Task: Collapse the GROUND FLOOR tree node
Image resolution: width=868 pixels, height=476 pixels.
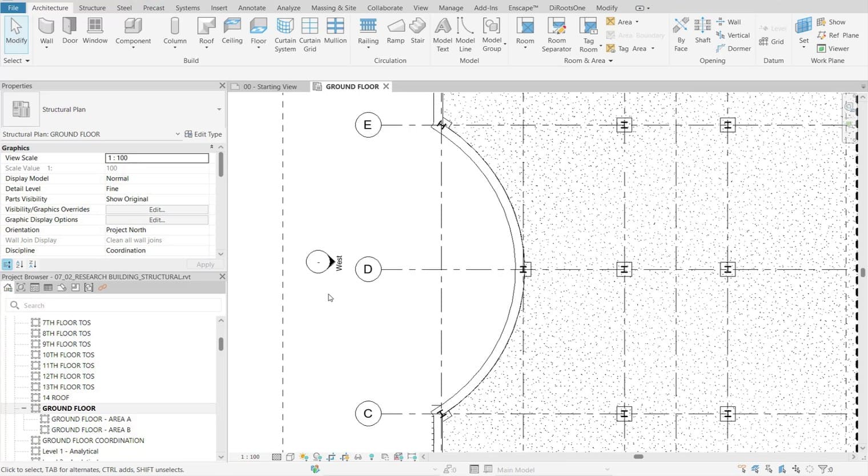Action: click(23, 409)
